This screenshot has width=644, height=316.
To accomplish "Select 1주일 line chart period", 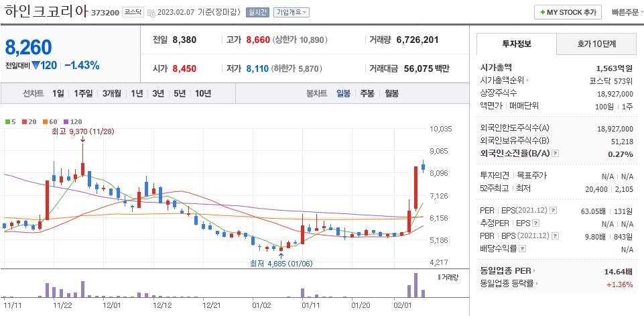I will pos(83,93).
